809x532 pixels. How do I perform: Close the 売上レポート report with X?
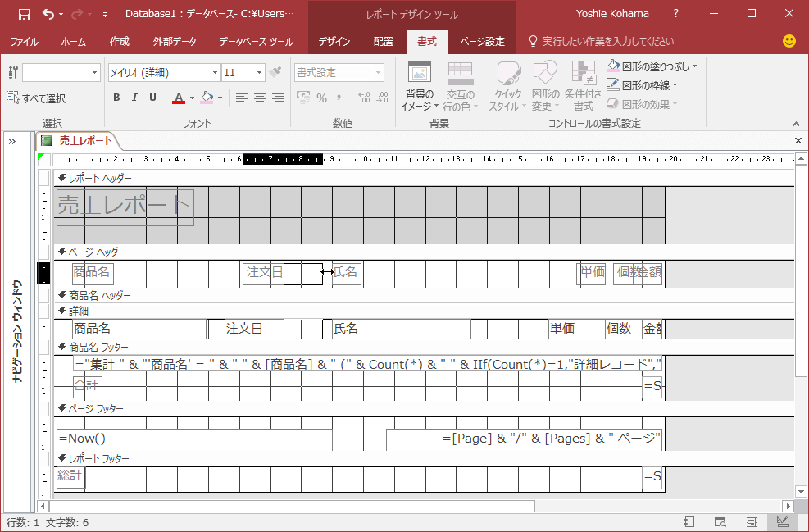798,140
